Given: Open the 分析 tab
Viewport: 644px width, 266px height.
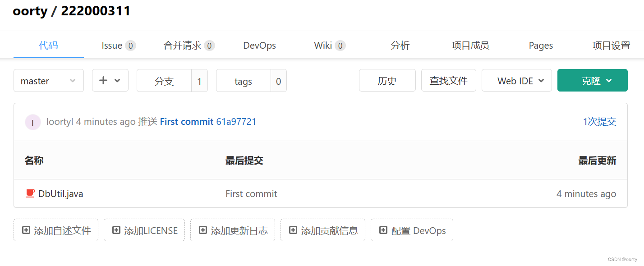Looking at the screenshot, I should pos(400,45).
